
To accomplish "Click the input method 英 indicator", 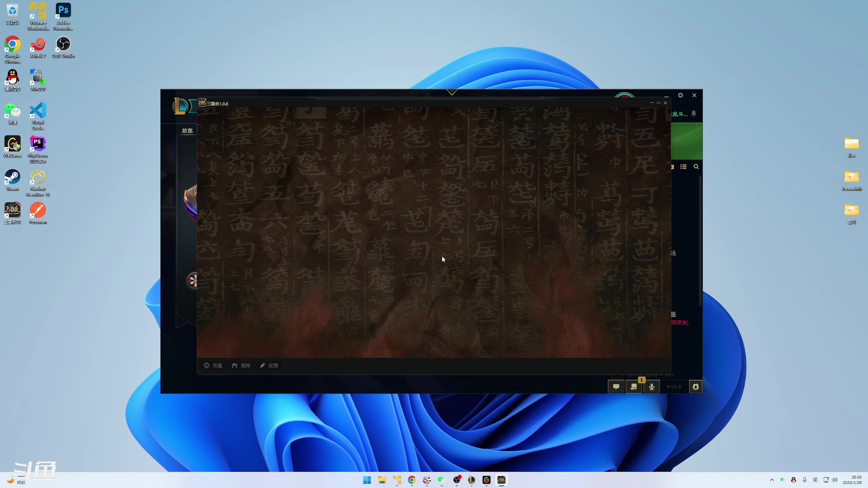I will (x=815, y=480).
